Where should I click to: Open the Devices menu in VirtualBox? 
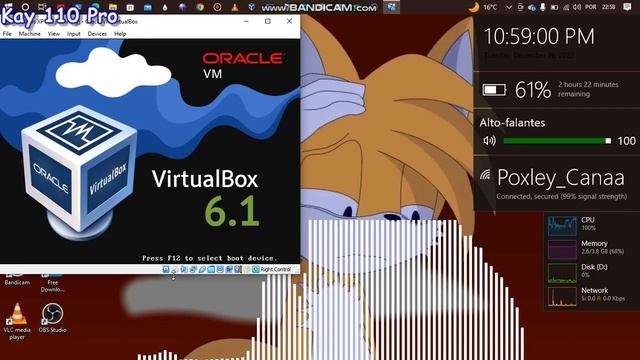pos(97,34)
